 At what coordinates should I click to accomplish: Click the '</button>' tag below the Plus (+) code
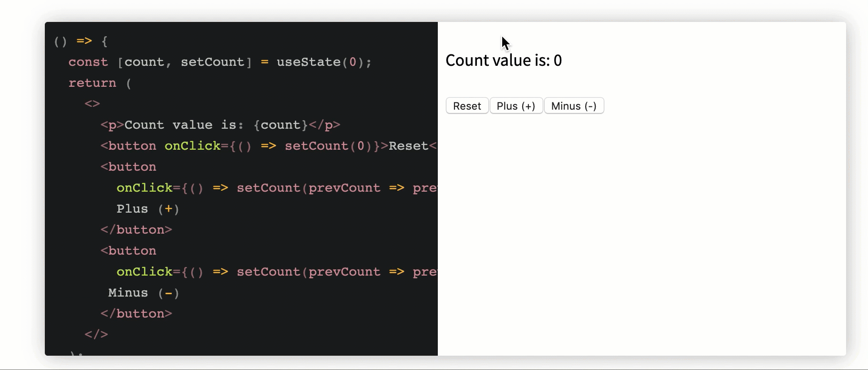136,230
